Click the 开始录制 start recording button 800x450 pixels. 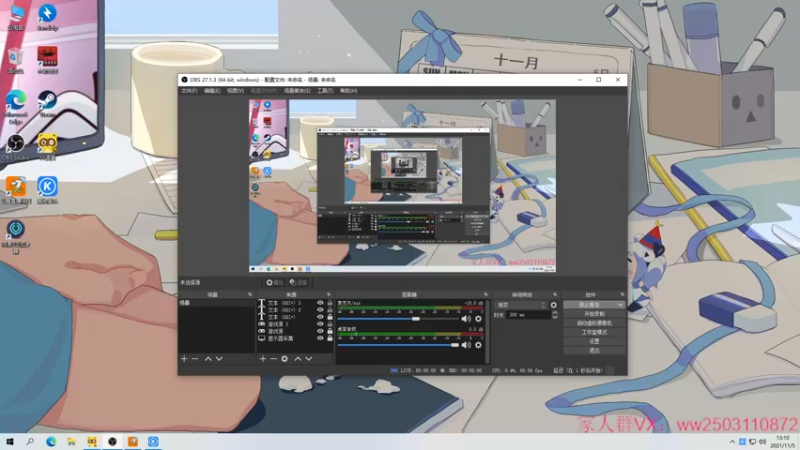tap(594, 314)
